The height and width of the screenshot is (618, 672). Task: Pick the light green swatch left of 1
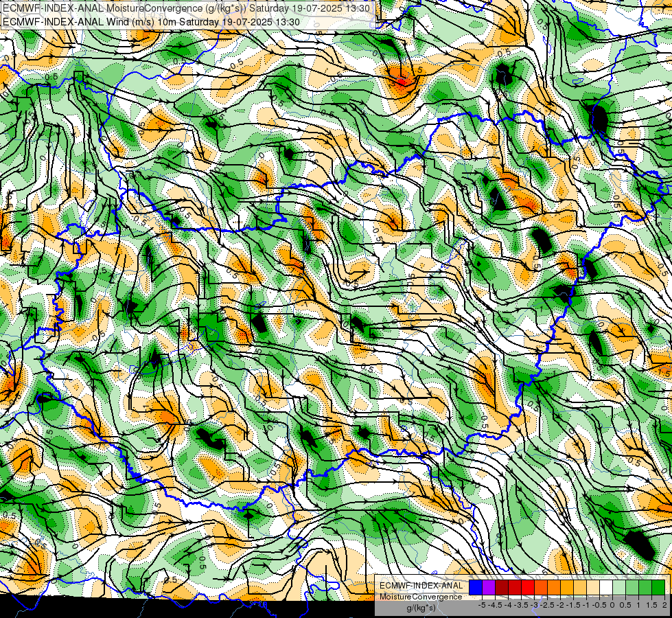point(632,588)
